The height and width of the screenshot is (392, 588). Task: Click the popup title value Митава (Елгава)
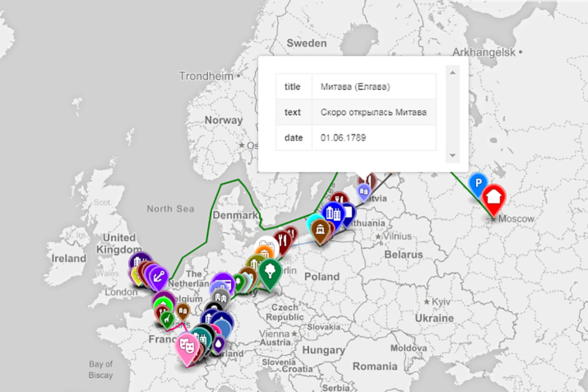355,87
